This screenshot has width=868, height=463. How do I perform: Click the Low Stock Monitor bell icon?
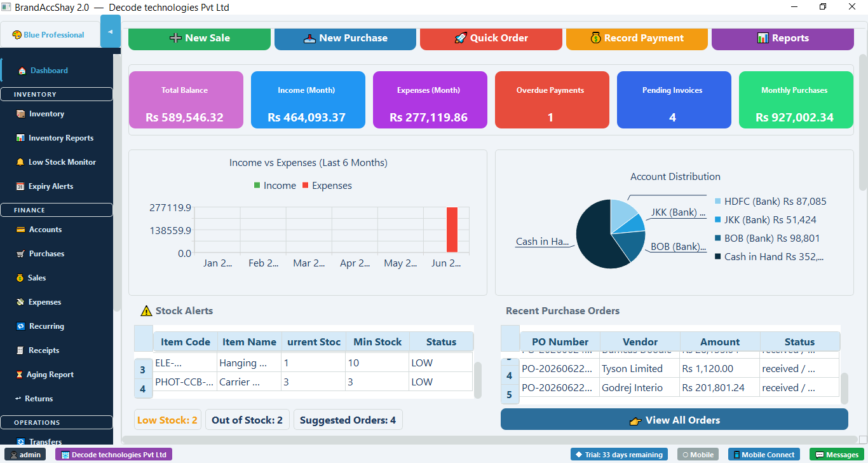pos(21,162)
